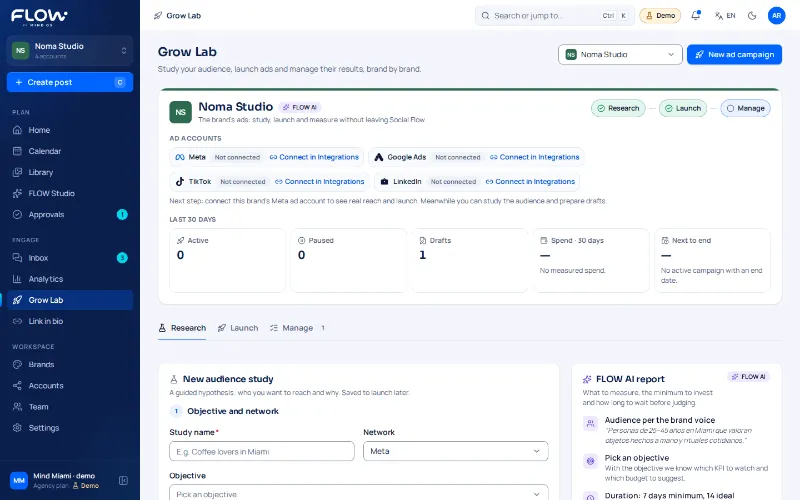This screenshot has width=800, height=500.
Task: Click Audience per the brand voice icon
Action: pyautogui.click(x=590, y=423)
